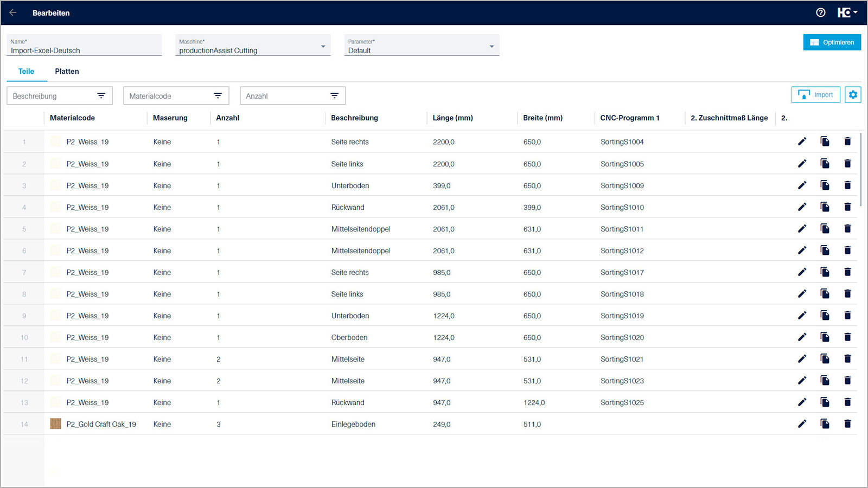Open the HG user menu dropdown
Screen dimensions: 868x488
pyautogui.click(x=847, y=12)
